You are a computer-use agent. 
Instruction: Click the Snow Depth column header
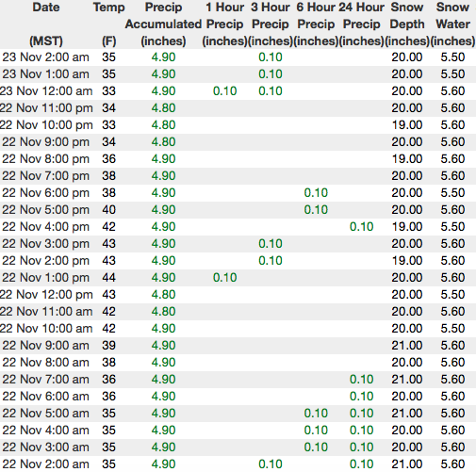click(407, 24)
